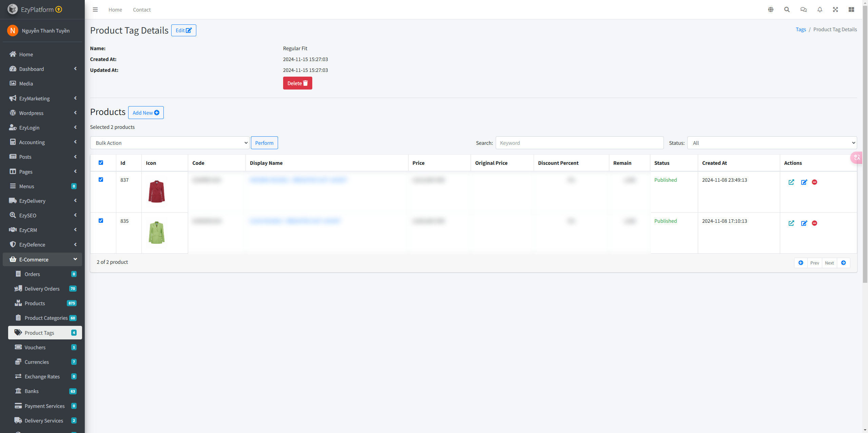Uncheck the checkbox for product 835
Viewport: 868px width, 433px height.
(101, 221)
